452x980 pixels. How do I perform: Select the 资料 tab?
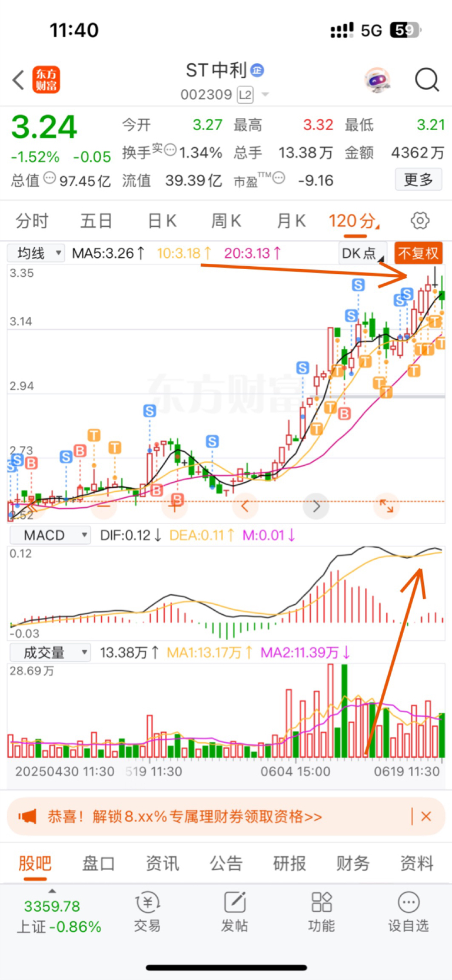tap(417, 863)
